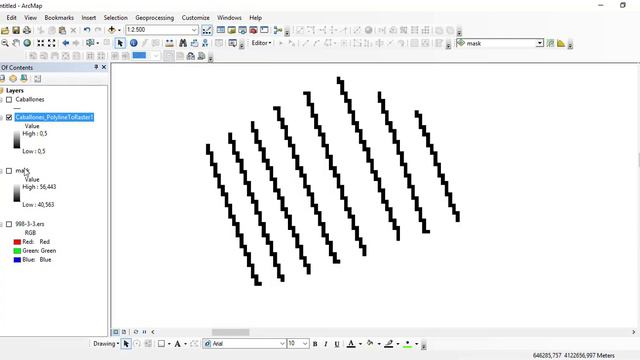Open the Editor dropdown menu
The width and height of the screenshot is (640, 360).
[x=261, y=43]
